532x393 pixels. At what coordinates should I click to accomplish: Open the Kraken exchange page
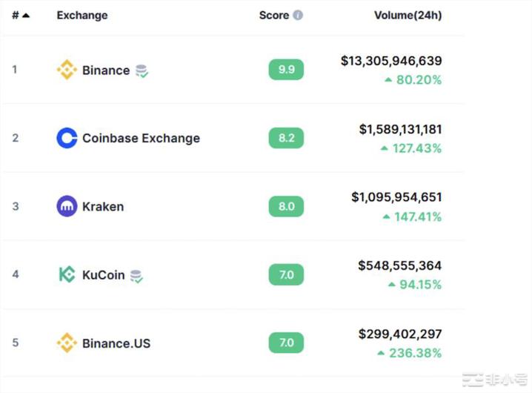103,206
